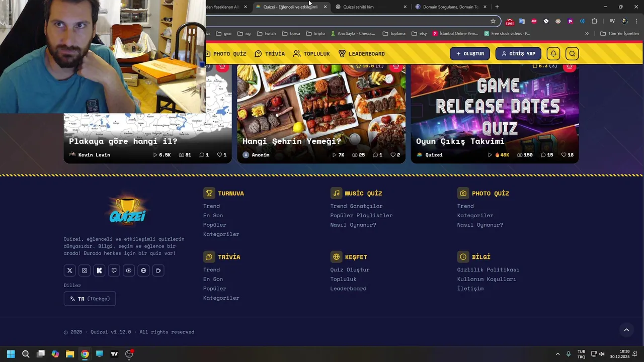644x362 pixels.
Task: Open AdBlock Plus extension icon
Action: tap(534, 21)
